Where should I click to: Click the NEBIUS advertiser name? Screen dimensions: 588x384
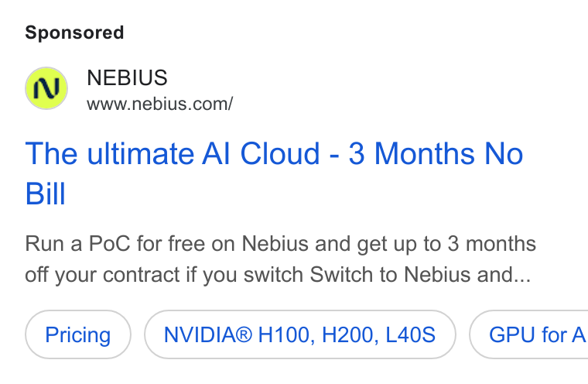127,77
